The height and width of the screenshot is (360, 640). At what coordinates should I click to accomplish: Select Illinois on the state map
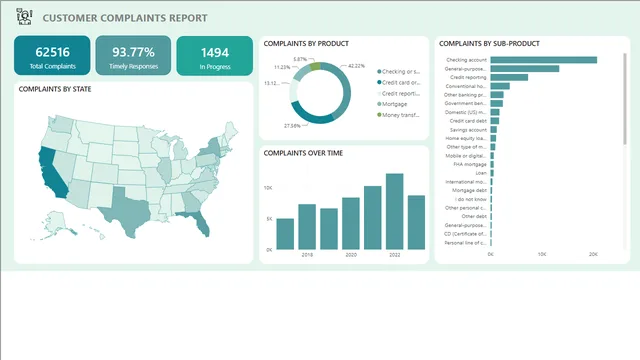click(165, 171)
